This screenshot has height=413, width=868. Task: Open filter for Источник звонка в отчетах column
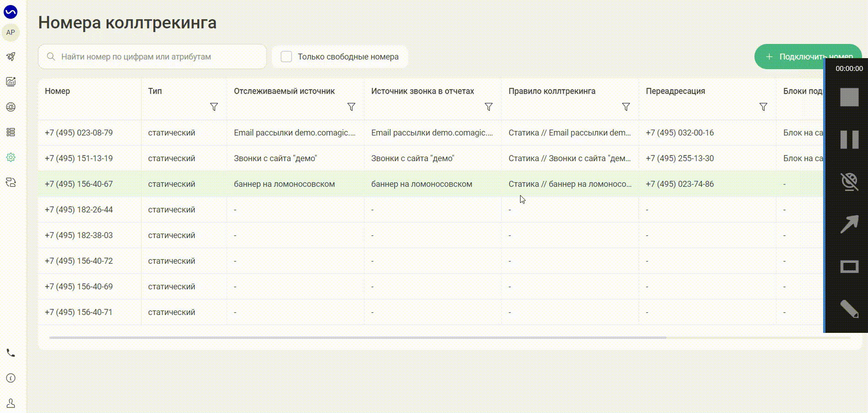(488, 107)
